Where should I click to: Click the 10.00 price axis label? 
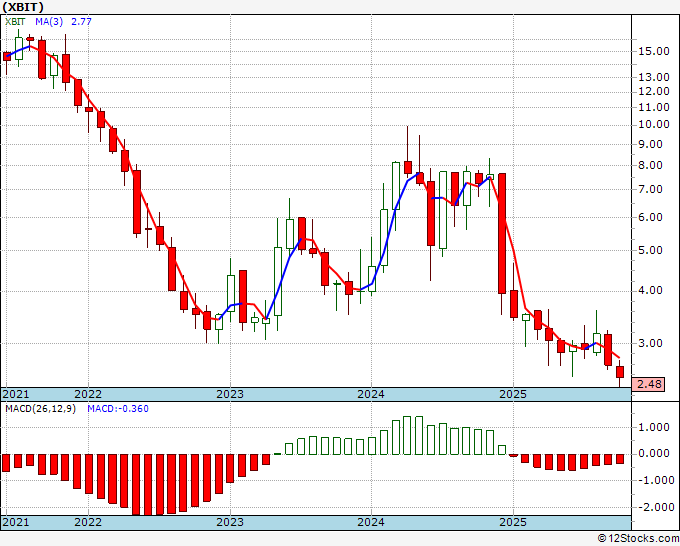point(653,124)
